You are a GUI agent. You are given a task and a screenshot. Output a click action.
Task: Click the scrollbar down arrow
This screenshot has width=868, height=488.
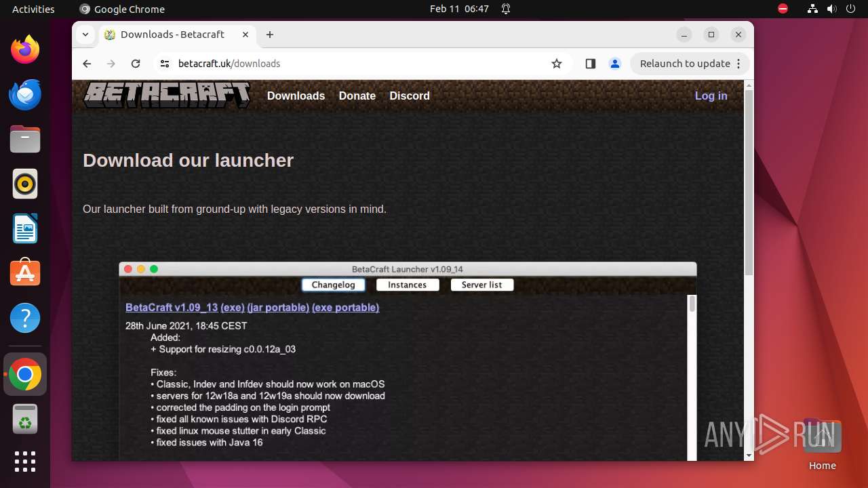[x=749, y=455]
